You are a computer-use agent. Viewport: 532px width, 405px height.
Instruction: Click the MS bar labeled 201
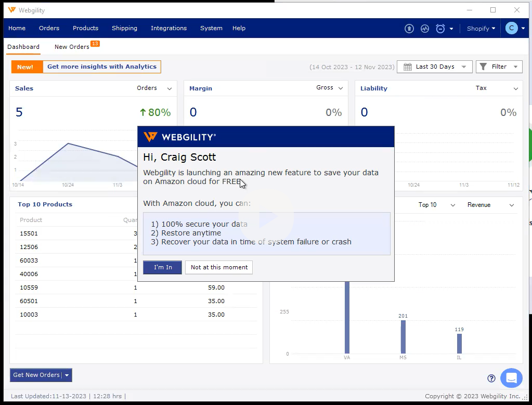click(x=403, y=337)
